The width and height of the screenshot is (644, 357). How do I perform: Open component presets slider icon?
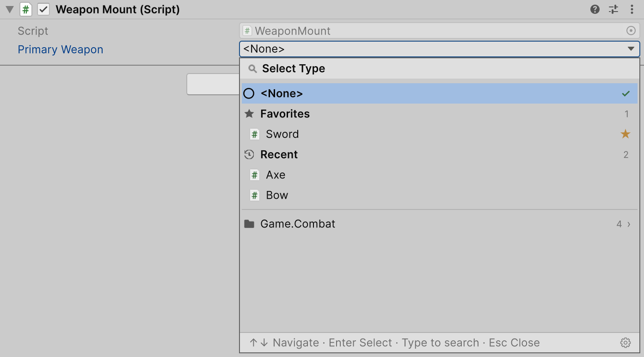coord(613,9)
